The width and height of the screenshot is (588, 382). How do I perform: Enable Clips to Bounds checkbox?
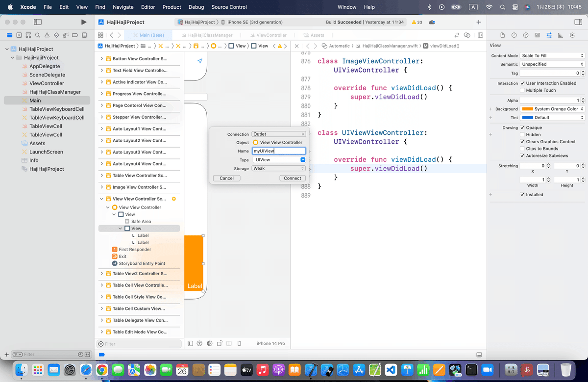click(522, 149)
